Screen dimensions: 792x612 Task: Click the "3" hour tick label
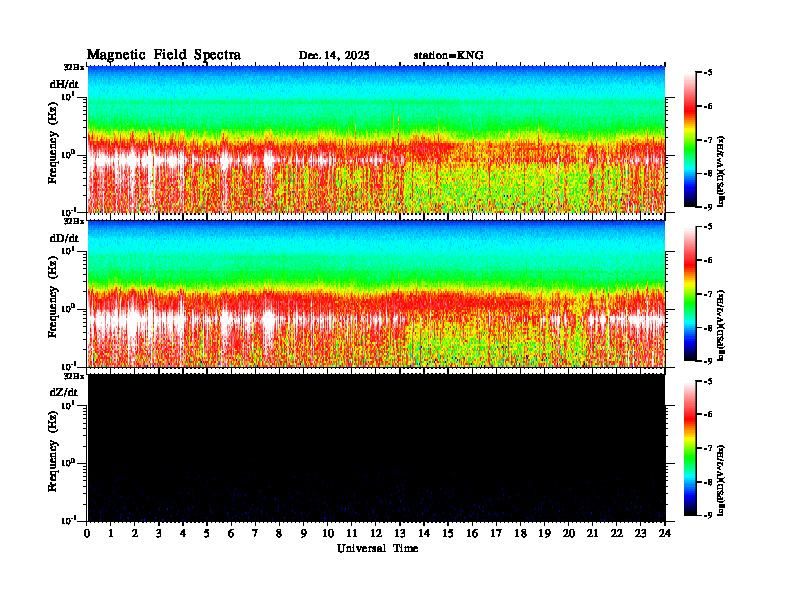pos(159,533)
